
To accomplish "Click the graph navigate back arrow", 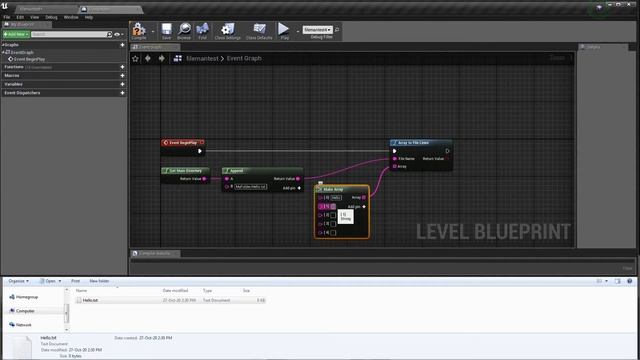I will tap(148, 59).
